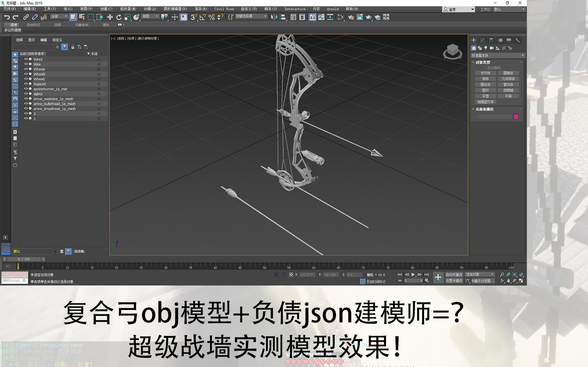Select the Move tool in the main toolbar
This screenshot has height=367, width=588.
pyautogui.click(x=110, y=17)
